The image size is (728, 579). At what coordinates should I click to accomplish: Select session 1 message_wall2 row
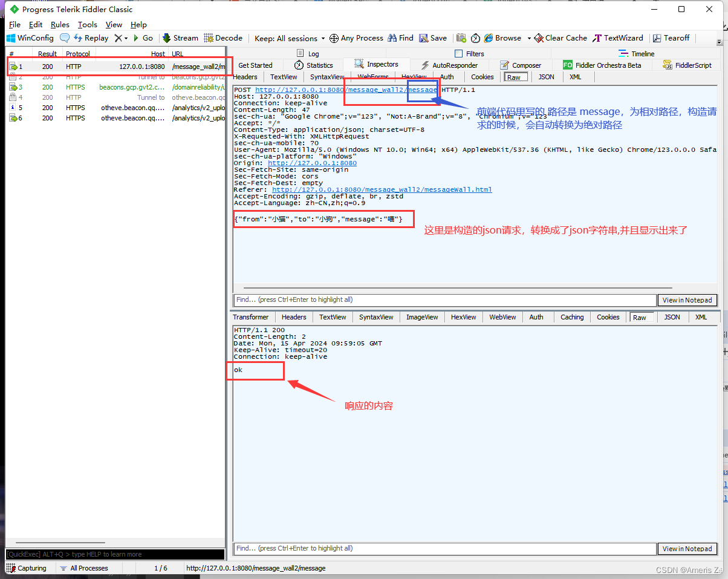(116, 67)
